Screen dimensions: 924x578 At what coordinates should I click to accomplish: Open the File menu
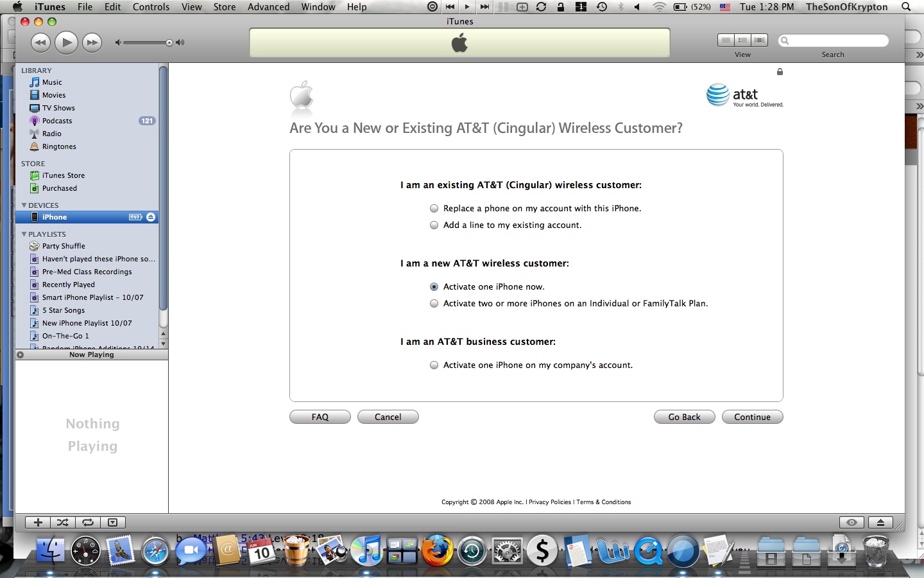coord(85,7)
